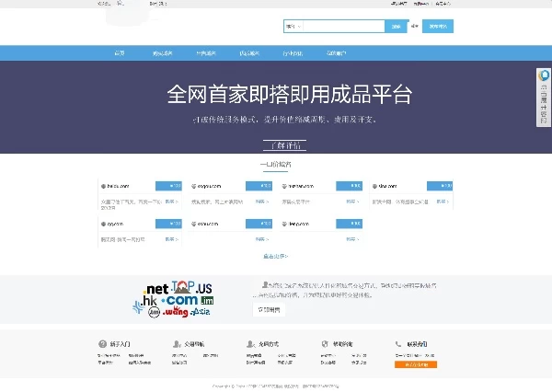Open the search category dropdown in search box
The width and height of the screenshot is (552, 392).
tap(293, 27)
